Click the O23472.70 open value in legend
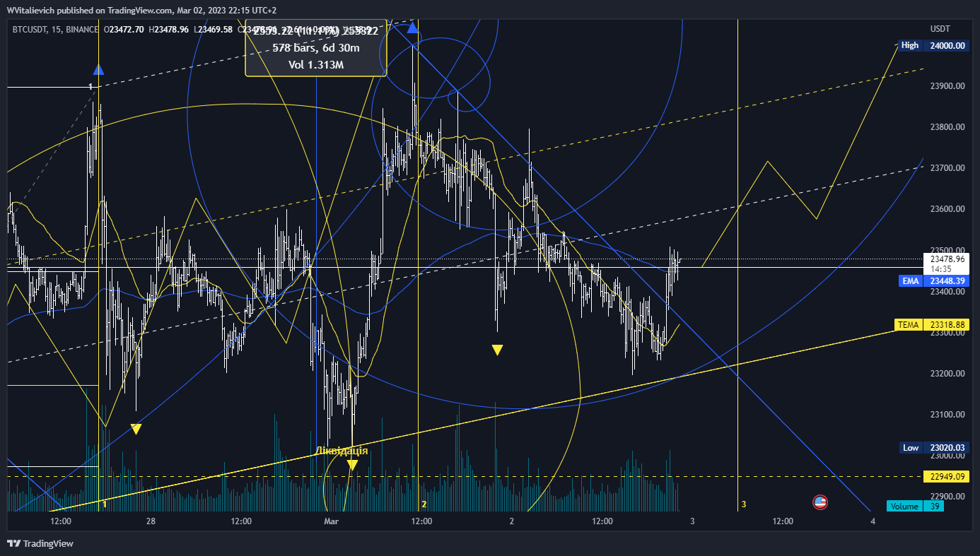 coord(124,29)
